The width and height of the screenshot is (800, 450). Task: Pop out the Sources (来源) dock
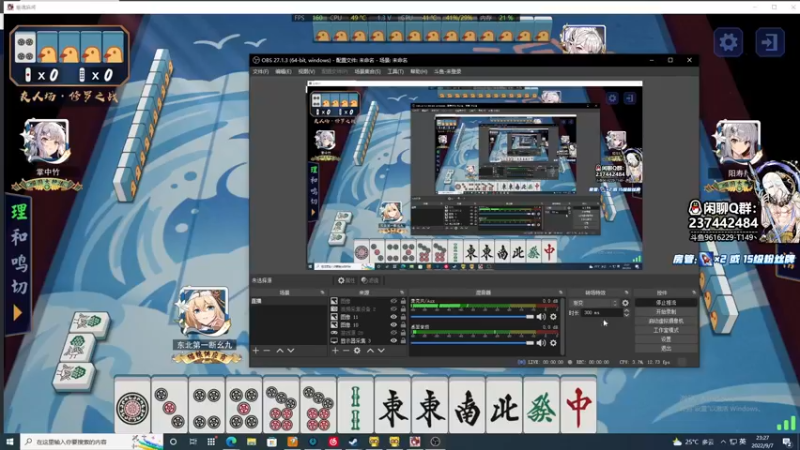point(402,293)
